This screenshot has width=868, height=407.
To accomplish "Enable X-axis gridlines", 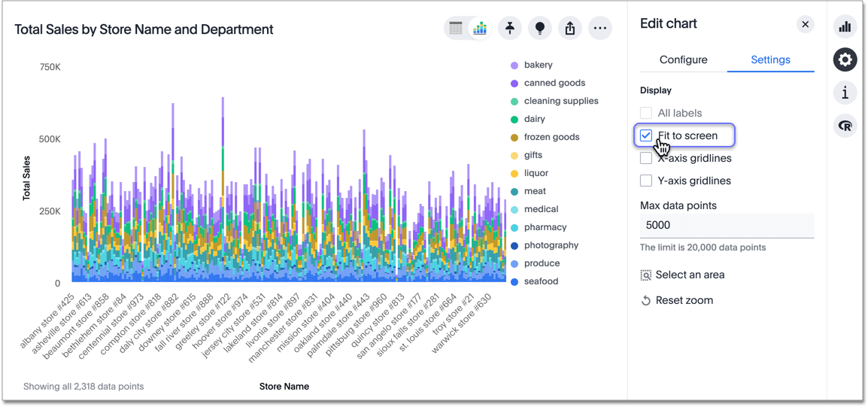I will (646, 158).
